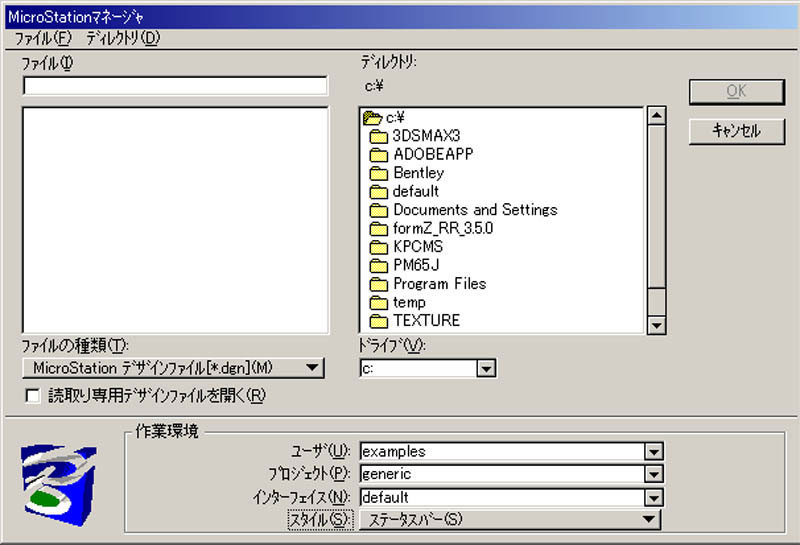Image resolution: width=800 pixels, height=545 pixels.
Task: Click the ユーザ examples text field
Action: click(x=502, y=452)
